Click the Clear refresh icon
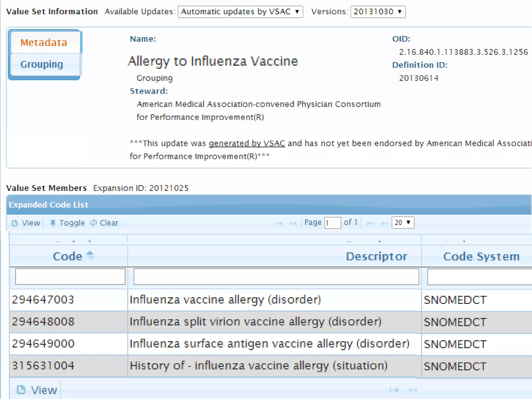 coord(94,223)
